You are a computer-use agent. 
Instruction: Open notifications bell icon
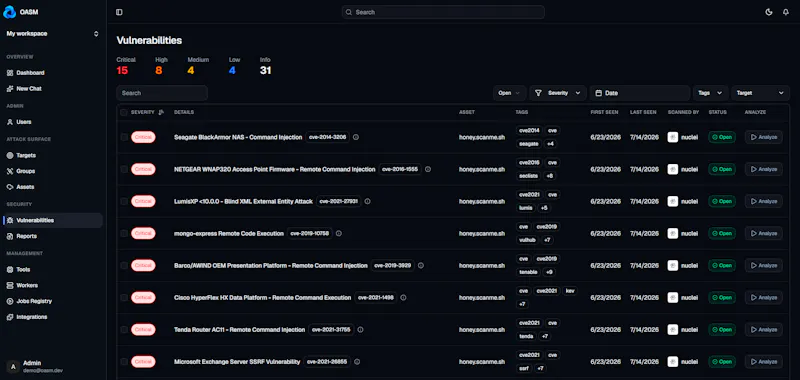coord(786,12)
